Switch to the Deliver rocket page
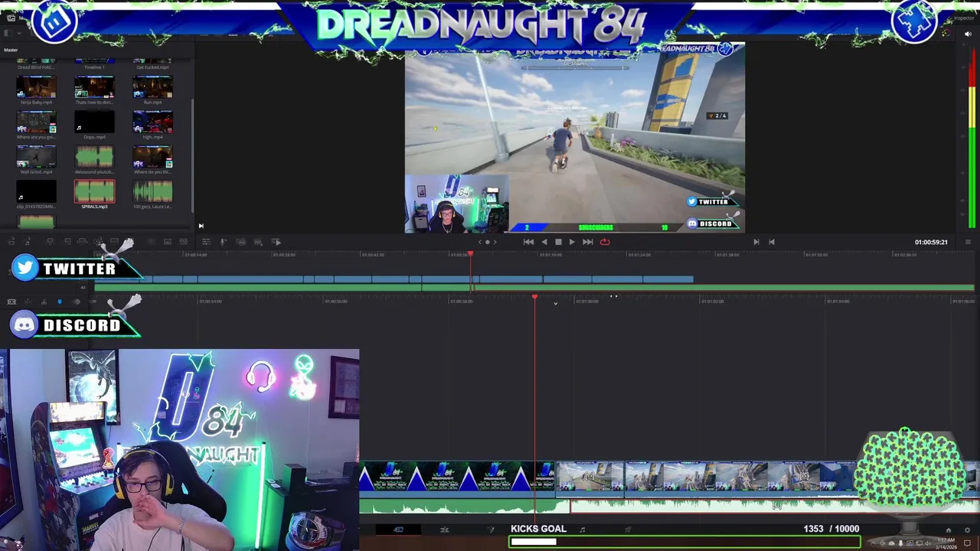 tap(628, 529)
